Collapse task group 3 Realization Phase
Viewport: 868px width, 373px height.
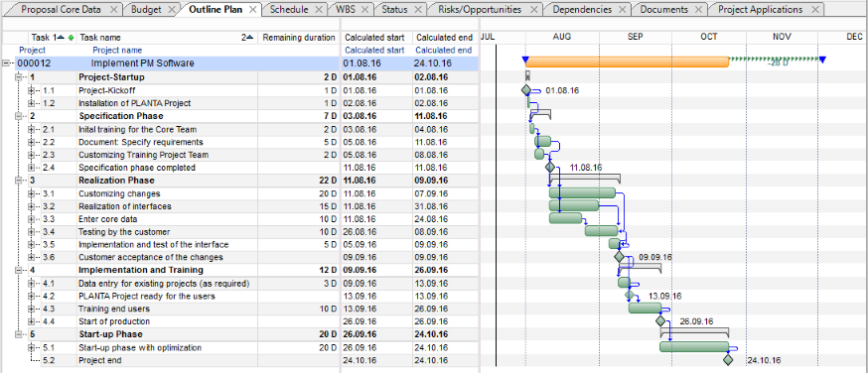19,181
